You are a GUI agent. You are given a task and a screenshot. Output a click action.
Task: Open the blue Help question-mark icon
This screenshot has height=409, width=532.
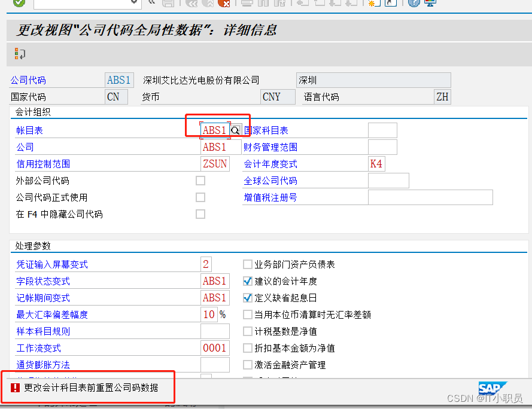pos(414,3)
